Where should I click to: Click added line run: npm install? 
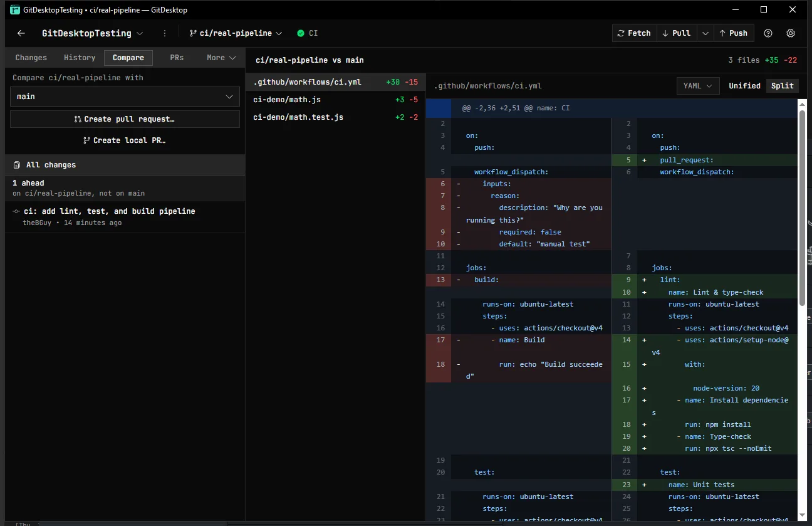point(704,424)
